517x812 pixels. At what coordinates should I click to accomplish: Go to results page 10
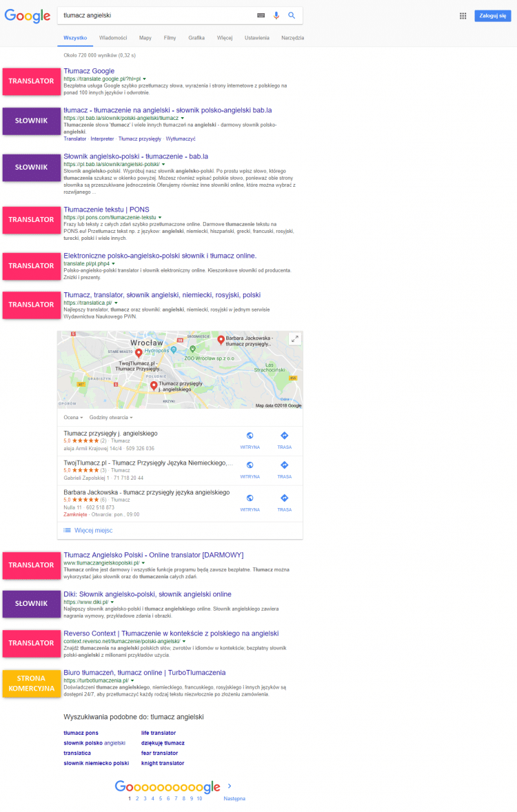click(x=199, y=798)
